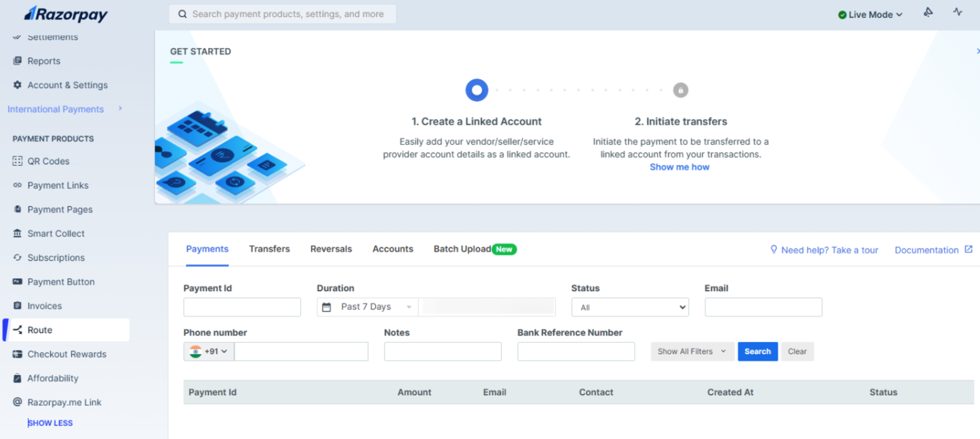The height and width of the screenshot is (439, 980).
Task: Click SHOW LESS in sidebar
Action: coord(50,423)
